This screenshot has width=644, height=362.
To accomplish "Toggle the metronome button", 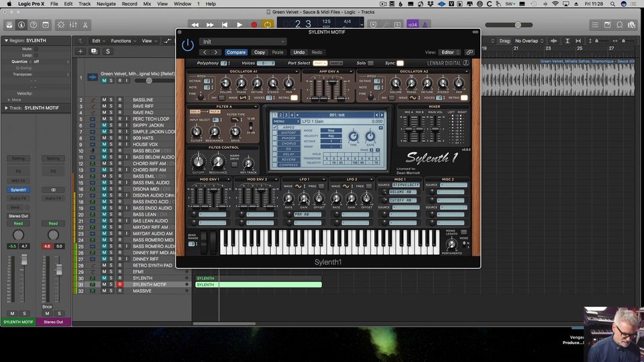I will tap(425, 25).
